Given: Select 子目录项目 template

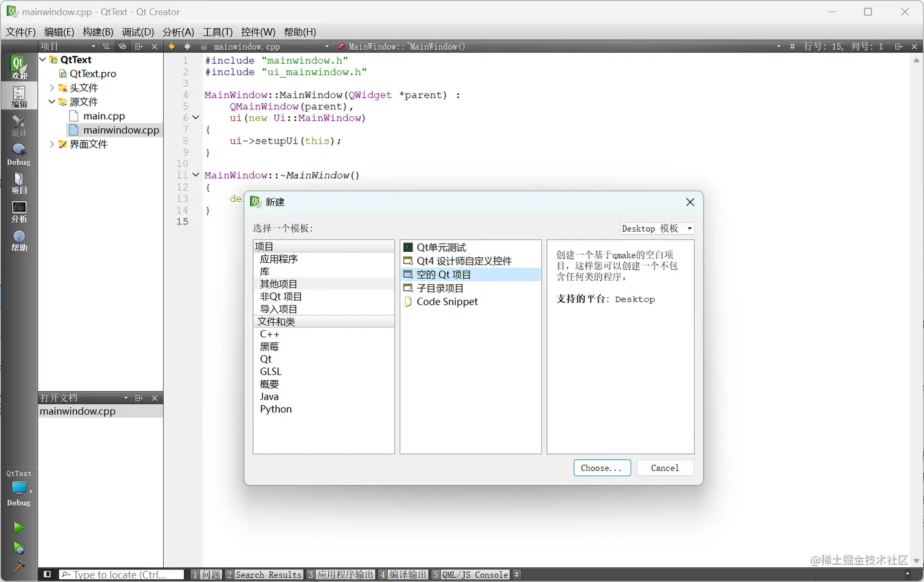Looking at the screenshot, I should click(x=471, y=288).
